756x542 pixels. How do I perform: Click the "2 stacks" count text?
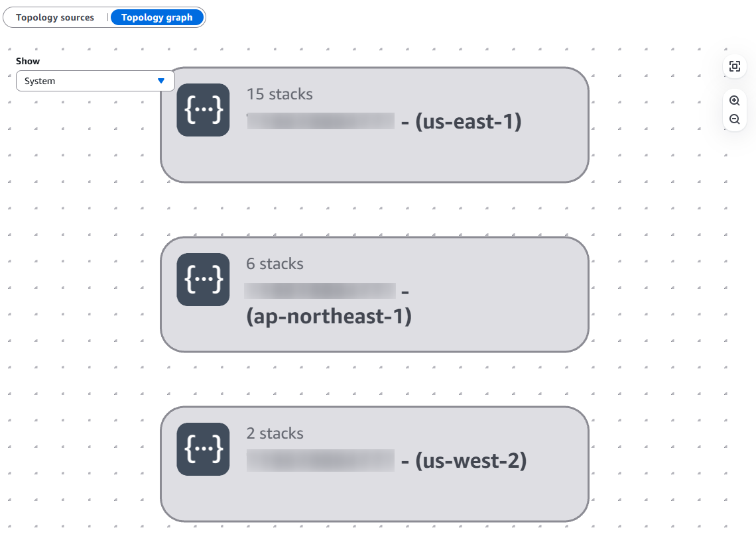click(x=275, y=433)
